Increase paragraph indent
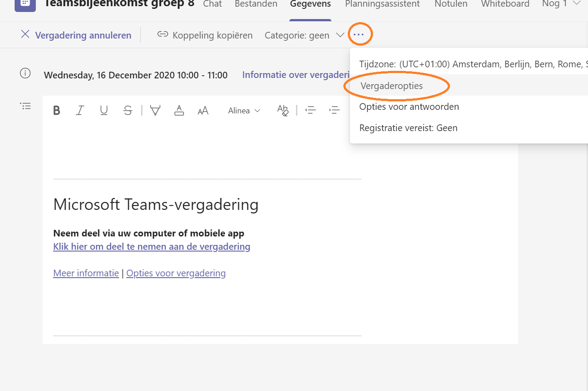 pyautogui.click(x=334, y=111)
